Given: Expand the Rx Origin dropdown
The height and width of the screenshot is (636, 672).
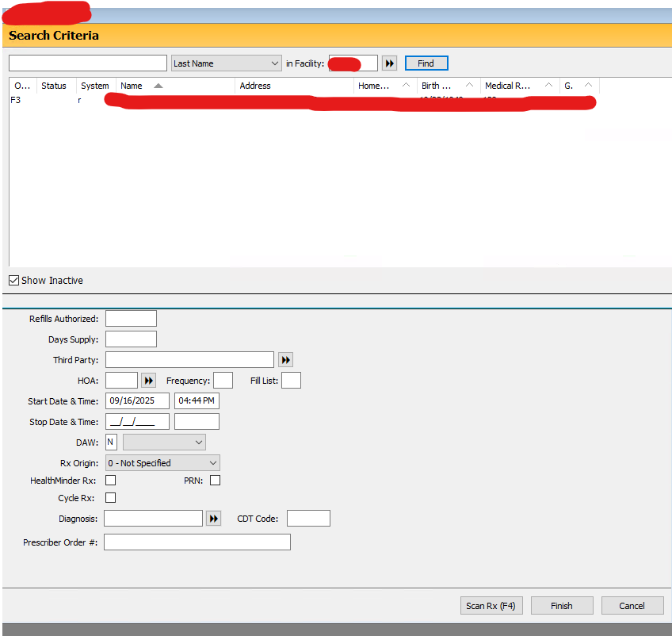Looking at the screenshot, I should pyautogui.click(x=163, y=463).
